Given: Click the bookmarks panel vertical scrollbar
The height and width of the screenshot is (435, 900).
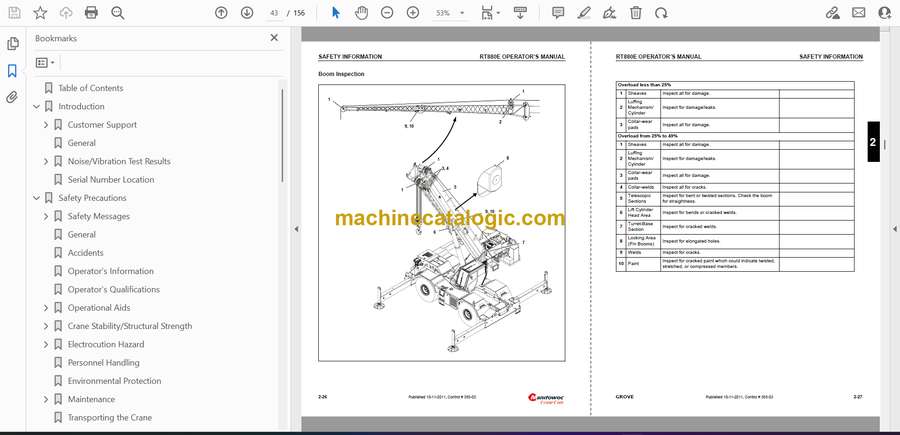Looking at the screenshot, I should click(x=282, y=135).
